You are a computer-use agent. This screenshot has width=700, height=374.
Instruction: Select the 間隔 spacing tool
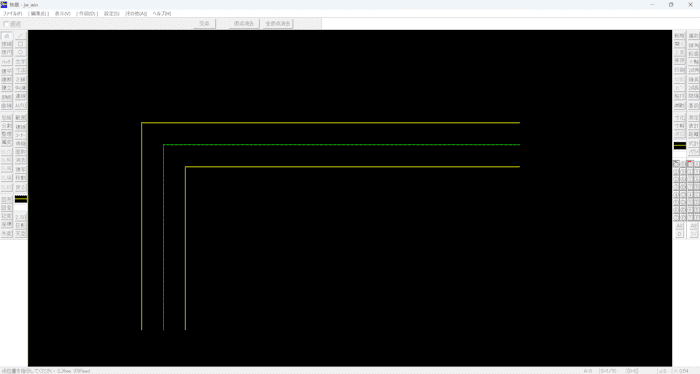coord(693,96)
